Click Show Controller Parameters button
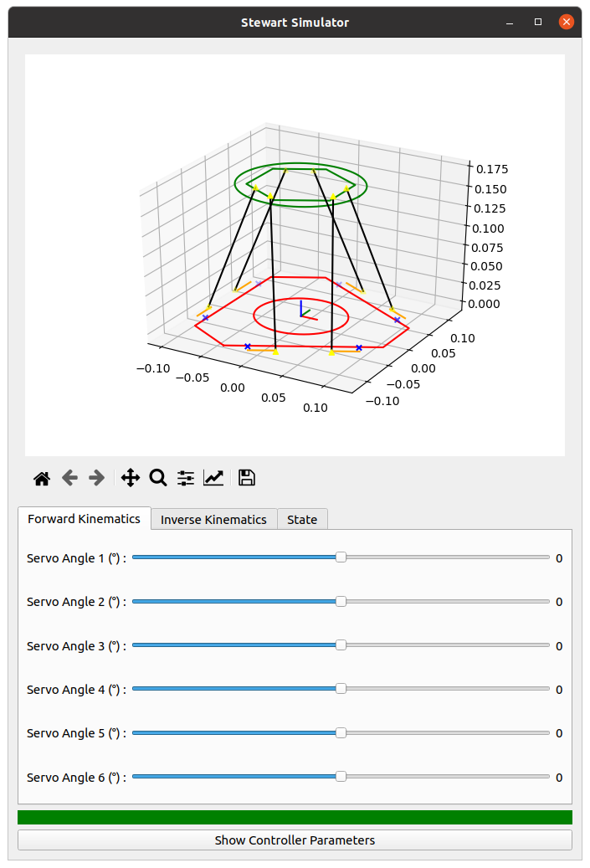The height and width of the screenshot is (868, 590). [295, 840]
